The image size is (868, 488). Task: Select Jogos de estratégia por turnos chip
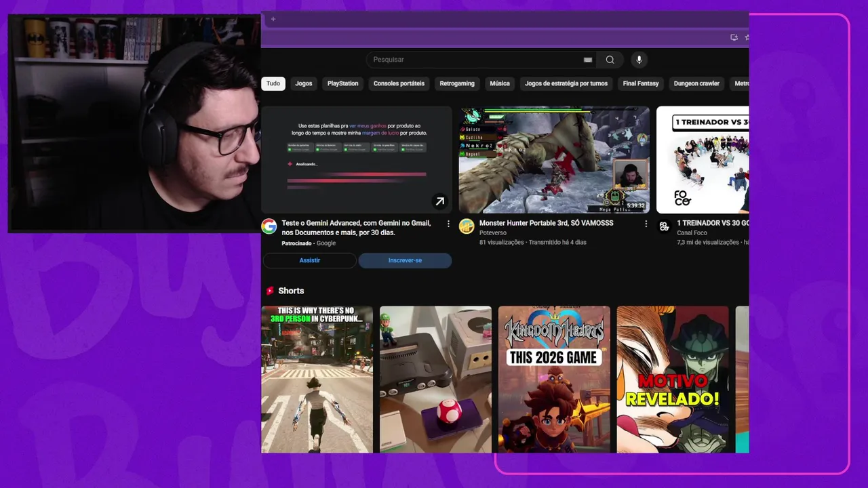click(x=566, y=83)
